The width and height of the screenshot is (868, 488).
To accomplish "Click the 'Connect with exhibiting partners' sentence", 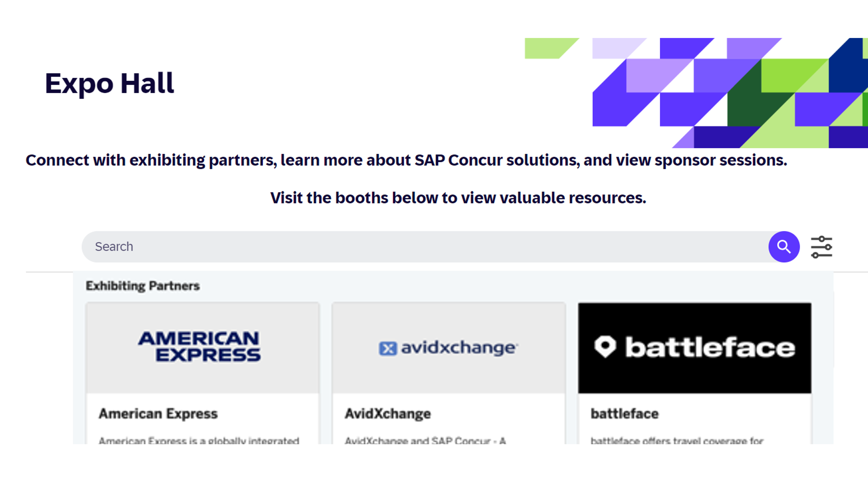I will 406,160.
